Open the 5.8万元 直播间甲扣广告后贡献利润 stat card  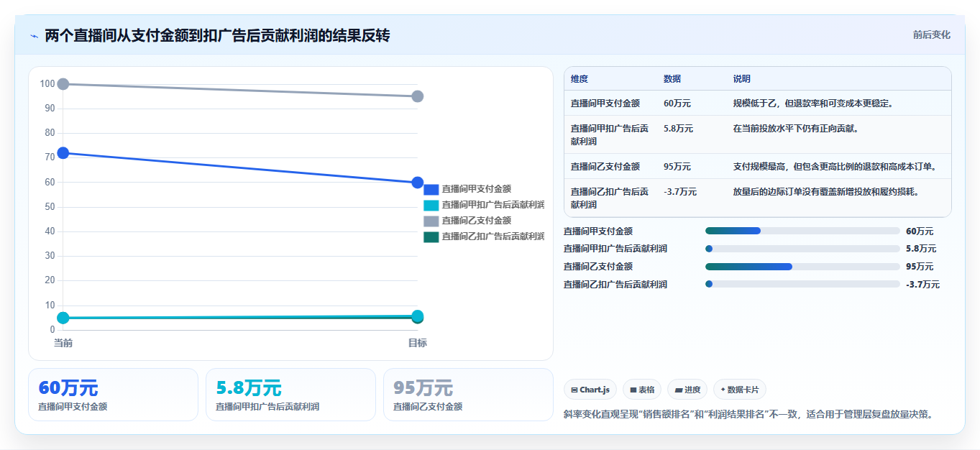coord(290,395)
